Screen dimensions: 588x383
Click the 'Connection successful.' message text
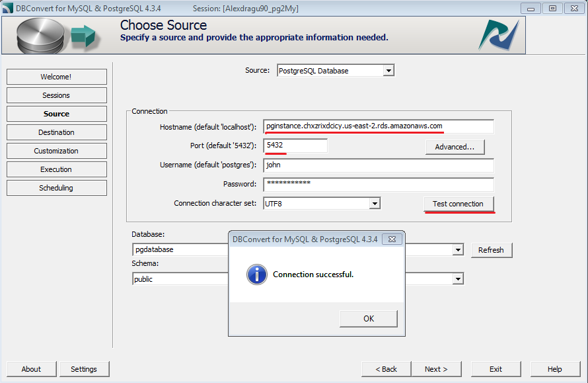pyautogui.click(x=313, y=275)
